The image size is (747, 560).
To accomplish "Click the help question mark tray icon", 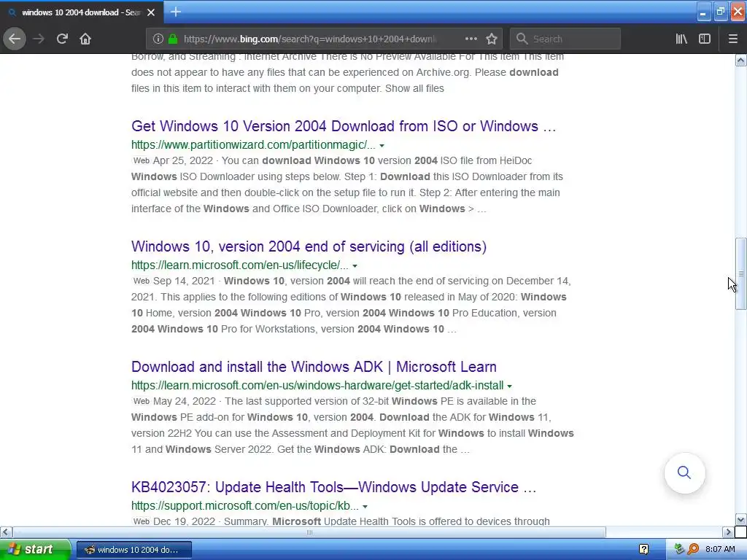I will pos(643,550).
